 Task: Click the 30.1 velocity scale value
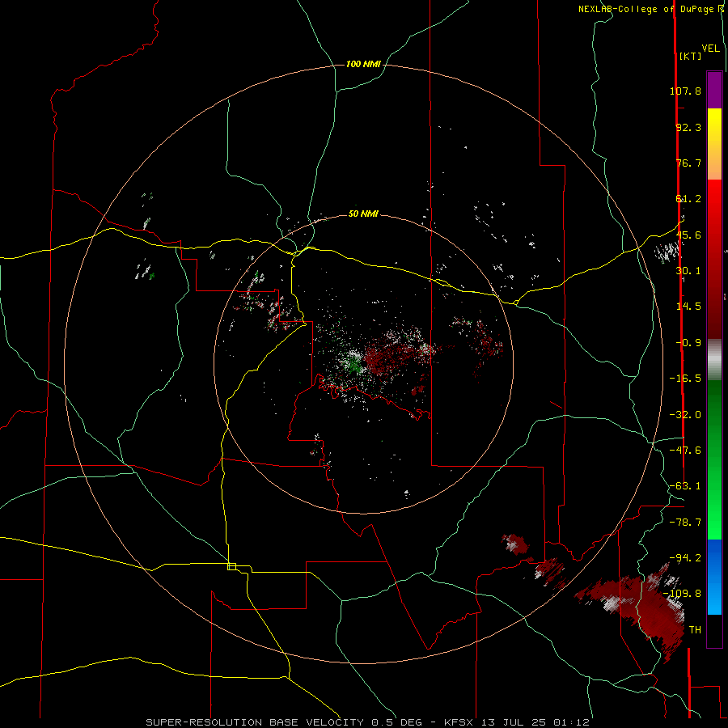[x=688, y=271]
